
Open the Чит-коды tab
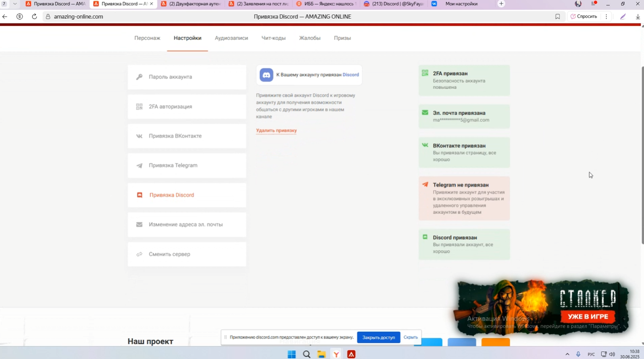(274, 38)
